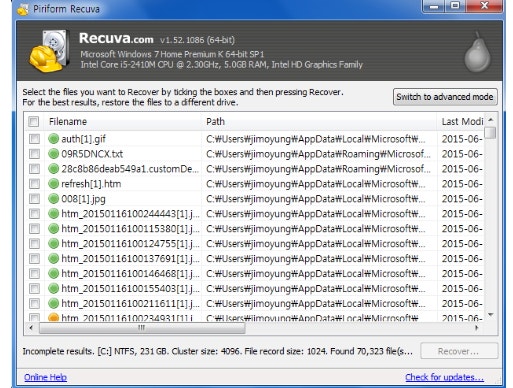
Task: Tick the checkbox for auth[1].gif
Action: click(34, 139)
